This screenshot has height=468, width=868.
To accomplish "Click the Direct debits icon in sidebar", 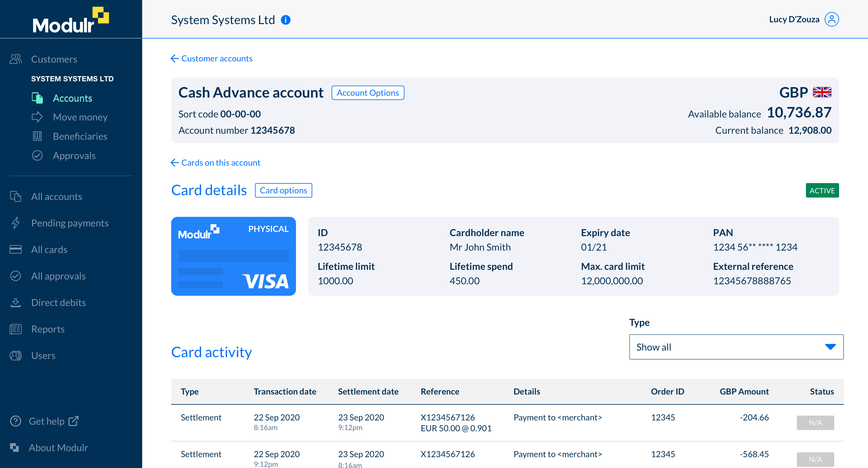I will click(16, 302).
